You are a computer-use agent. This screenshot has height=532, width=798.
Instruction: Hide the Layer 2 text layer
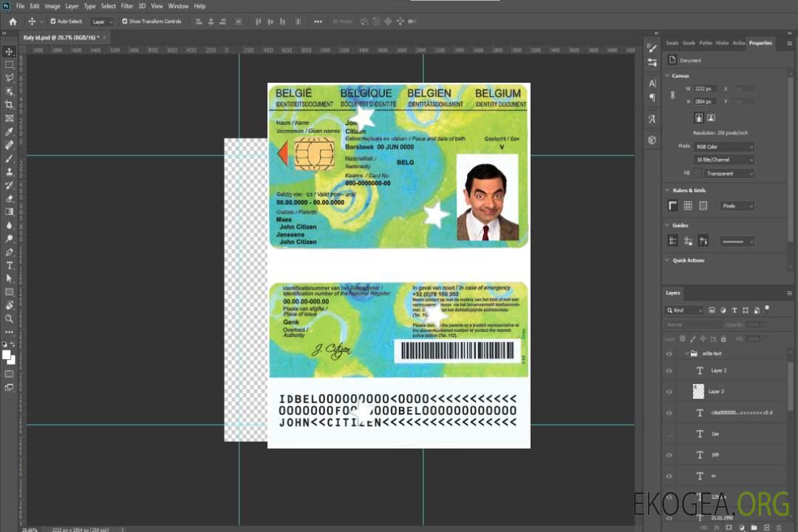[x=669, y=371]
